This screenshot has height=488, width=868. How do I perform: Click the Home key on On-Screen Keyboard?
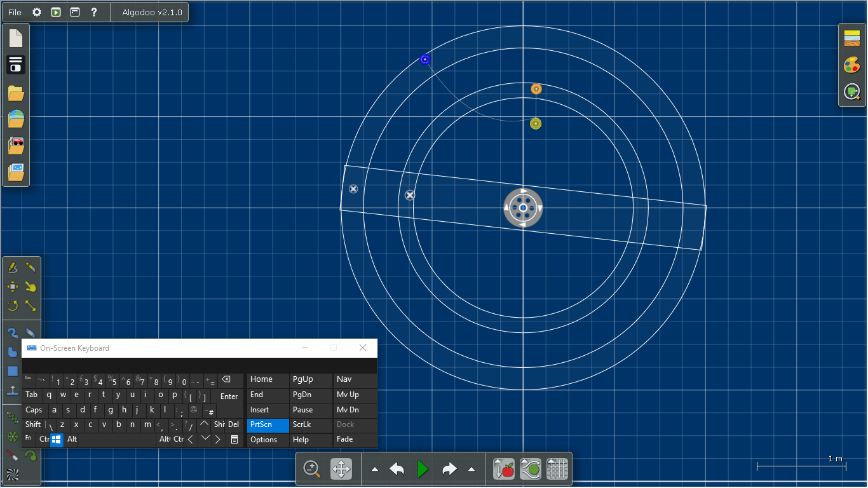pyautogui.click(x=268, y=380)
